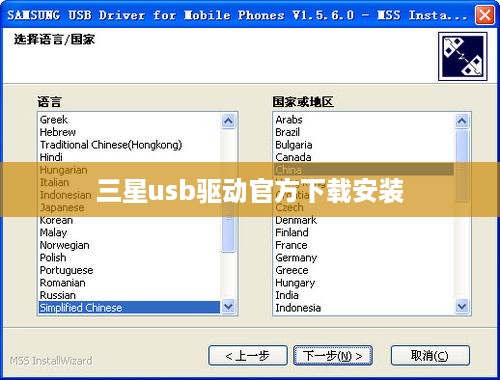Go back with the 上一步 button
Image resolution: width=500 pixels, height=380 pixels.
tap(248, 356)
